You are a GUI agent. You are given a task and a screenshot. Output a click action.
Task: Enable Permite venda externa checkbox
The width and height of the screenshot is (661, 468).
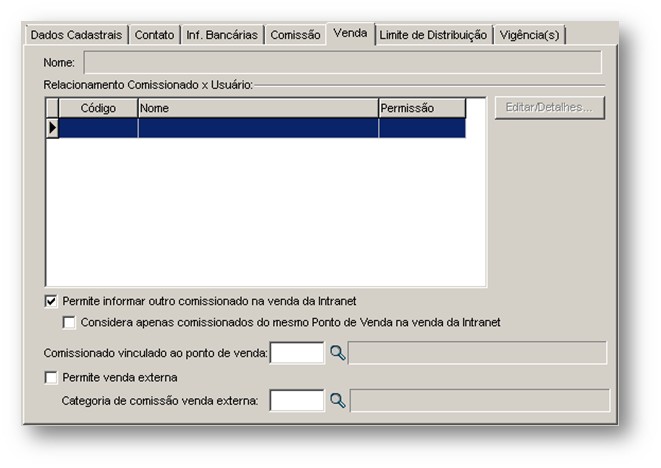(51, 377)
